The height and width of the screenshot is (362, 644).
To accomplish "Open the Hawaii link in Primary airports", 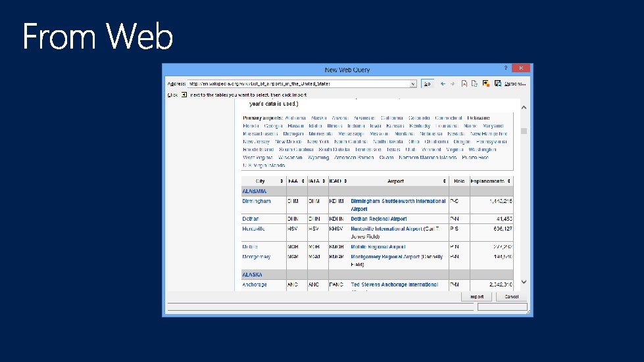I will point(296,126).
